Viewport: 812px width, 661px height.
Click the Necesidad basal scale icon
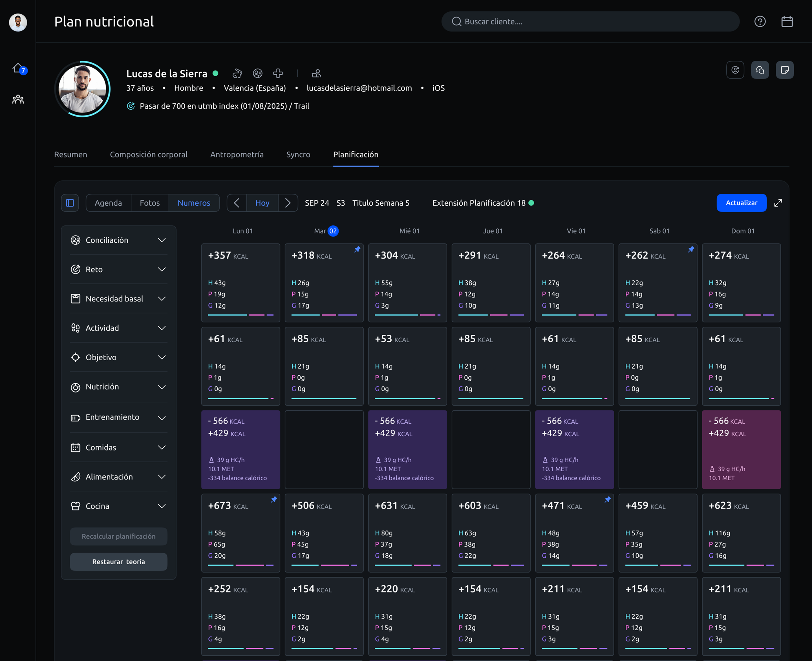click(x=76, y=298)
